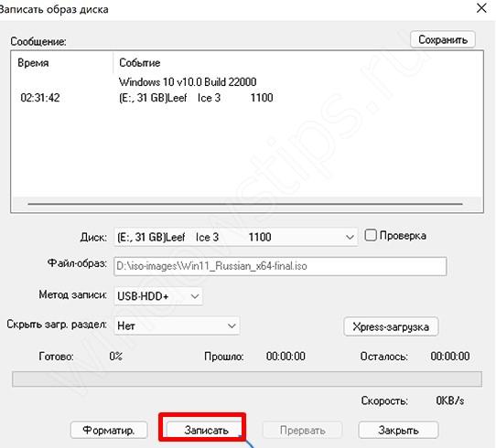Click the Xpress-загрузка button
Screen dimensions: 496x448
[391, 326]
